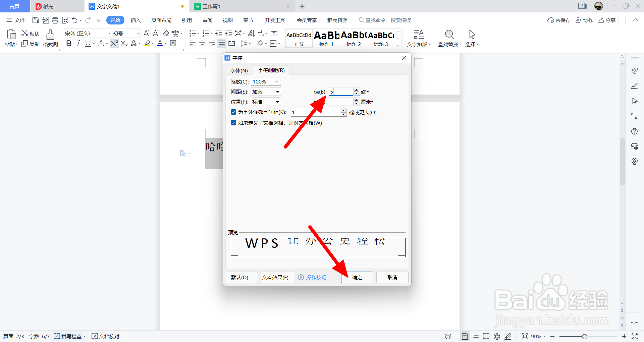Select the format painter 格式刷 tool
Image resolution: width=644 pixels, height=342 pixels.
pos(50,38)
